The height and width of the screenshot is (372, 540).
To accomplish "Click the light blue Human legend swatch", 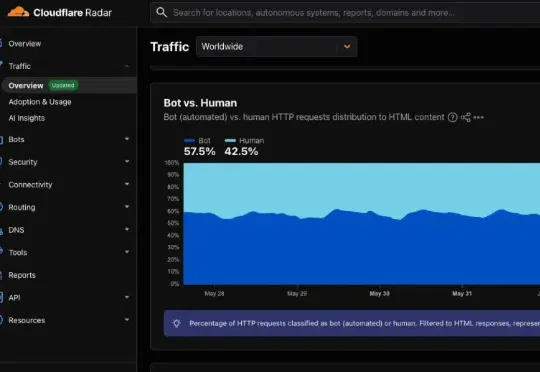I will click(230, 141).
